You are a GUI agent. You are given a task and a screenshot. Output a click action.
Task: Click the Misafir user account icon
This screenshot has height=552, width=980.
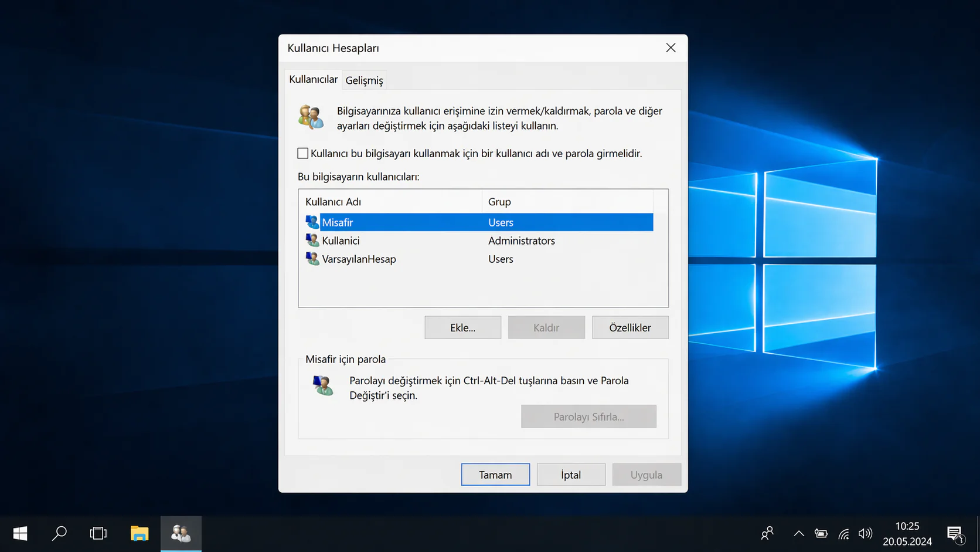(x=312, y=222)
